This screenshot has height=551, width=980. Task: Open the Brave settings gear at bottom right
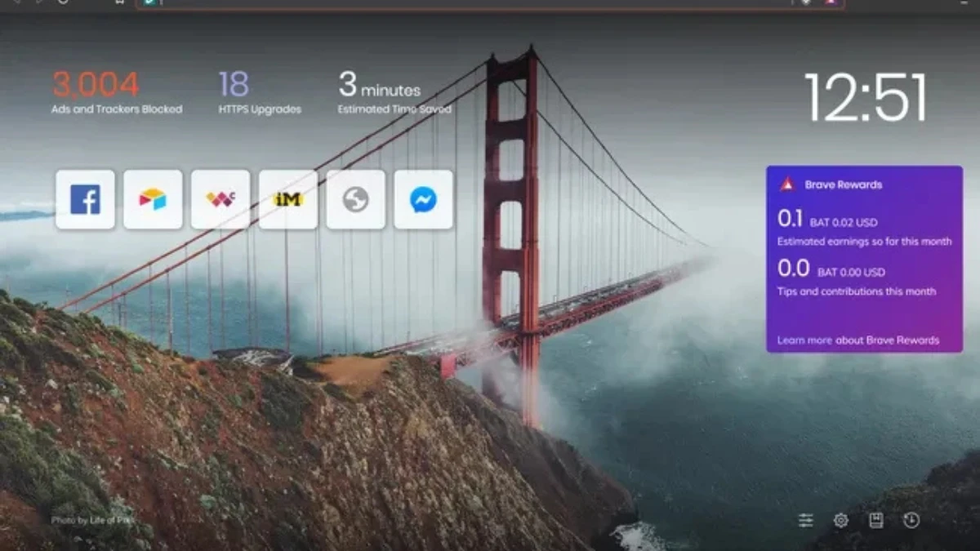840,519
